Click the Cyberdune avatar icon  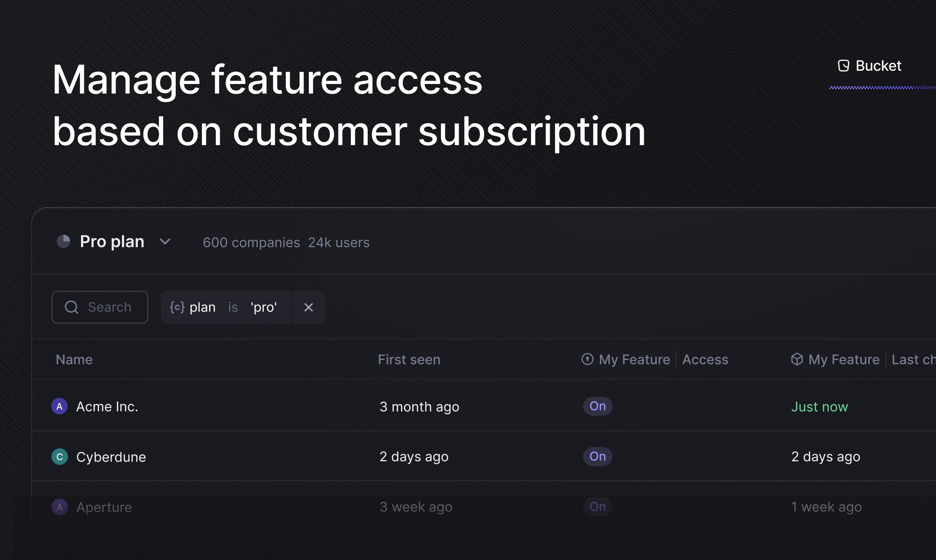pos(60,457)
